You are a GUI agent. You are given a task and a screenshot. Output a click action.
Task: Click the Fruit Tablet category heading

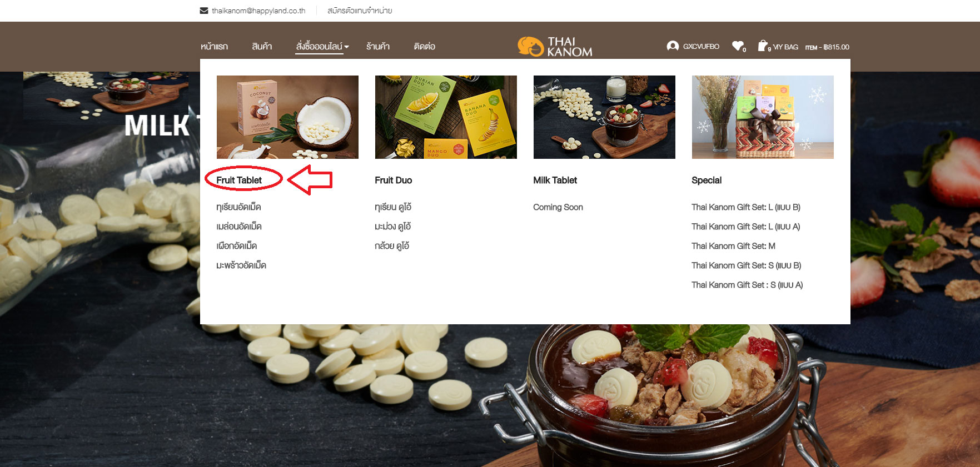click(239, 180)
